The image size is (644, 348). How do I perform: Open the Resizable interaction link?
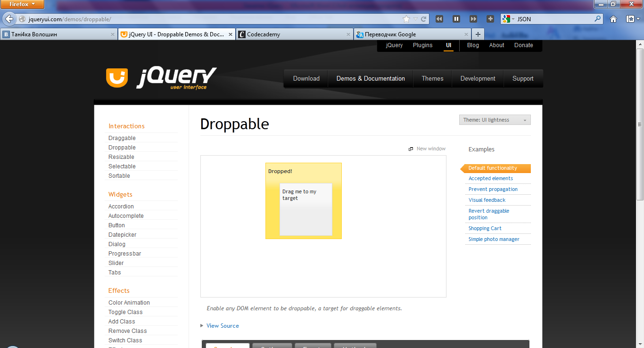point(121,157)
